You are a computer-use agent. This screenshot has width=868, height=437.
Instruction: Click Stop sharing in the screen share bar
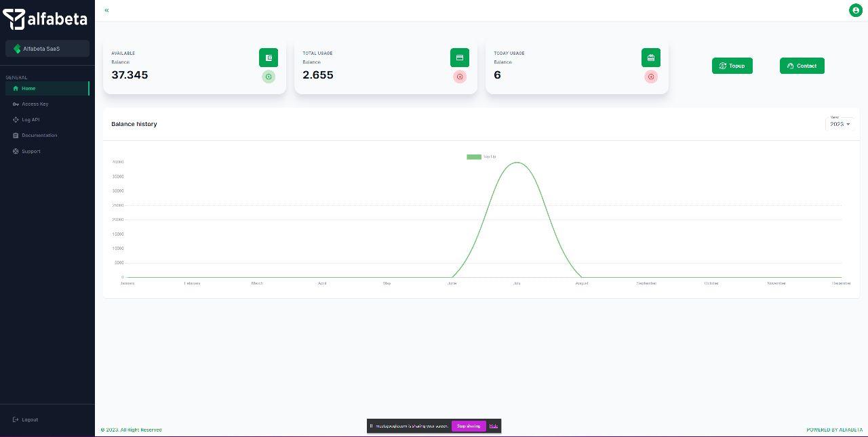[469, 426]
